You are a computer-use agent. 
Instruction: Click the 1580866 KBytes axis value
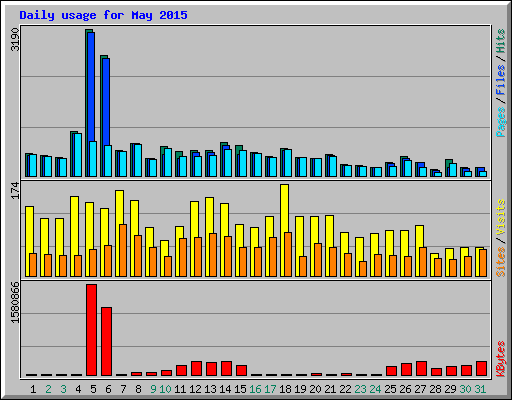15,302
